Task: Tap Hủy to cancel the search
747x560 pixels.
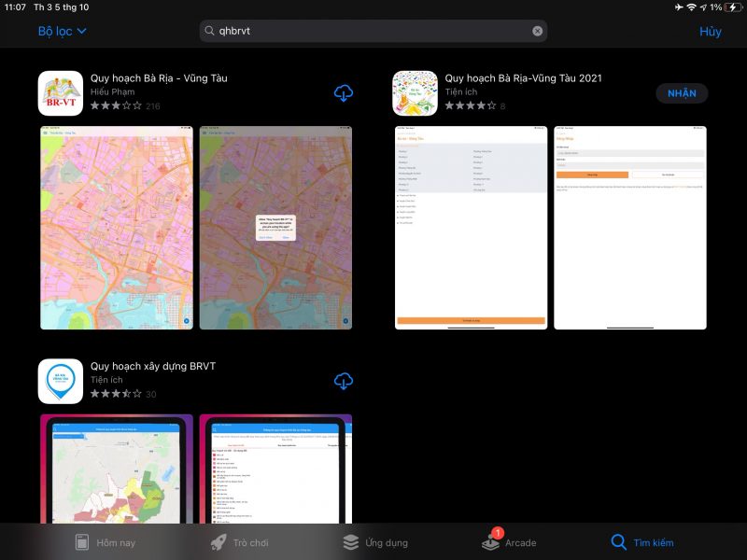Action: tap(710, 32)
